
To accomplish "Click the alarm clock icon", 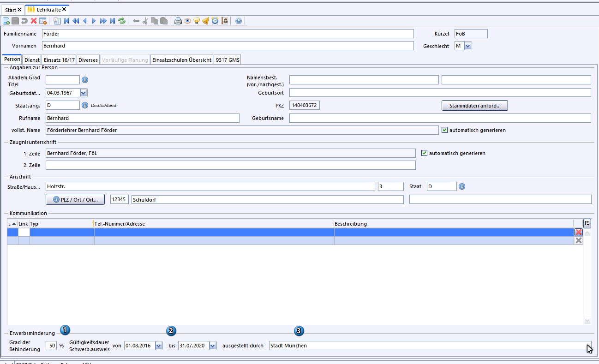I will [215, 21].
